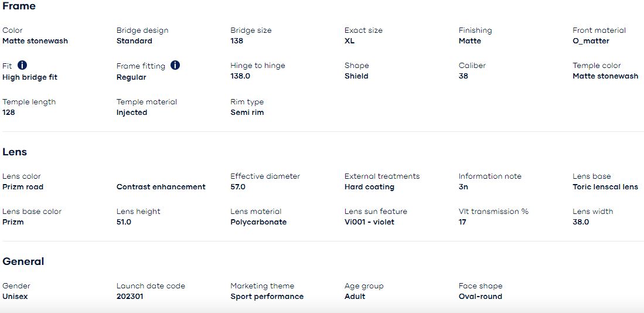
Task: Click the Vi001 - violet sun feature
Action: tap(369, 222)
